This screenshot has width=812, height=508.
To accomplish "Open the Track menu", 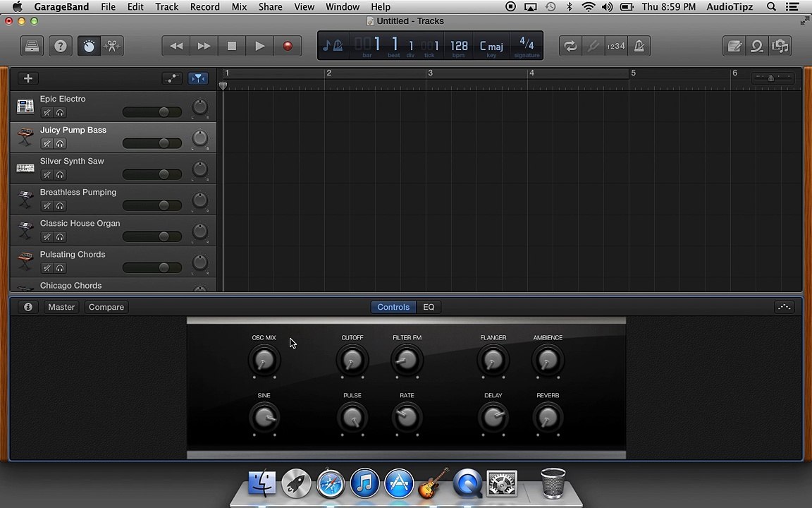I will click(167, 7).
